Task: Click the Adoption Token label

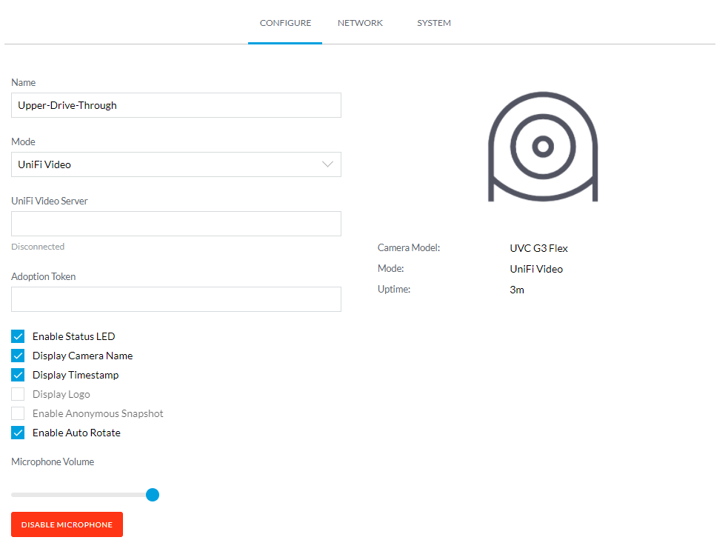Action: pyautogui.click(x=43, y=277)
